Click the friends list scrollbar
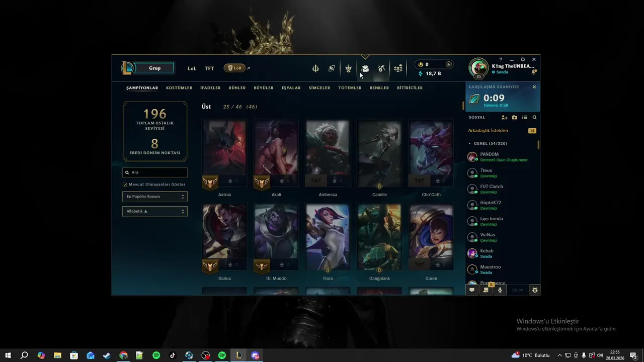This screenshot has height=362, width=644. point(539,145)
